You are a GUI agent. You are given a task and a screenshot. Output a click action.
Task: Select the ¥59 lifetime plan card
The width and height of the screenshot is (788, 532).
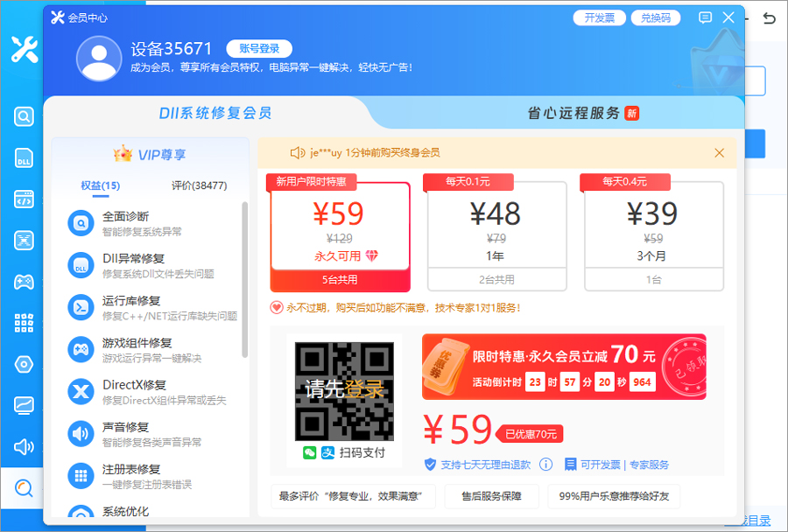[x=341, y=236]
